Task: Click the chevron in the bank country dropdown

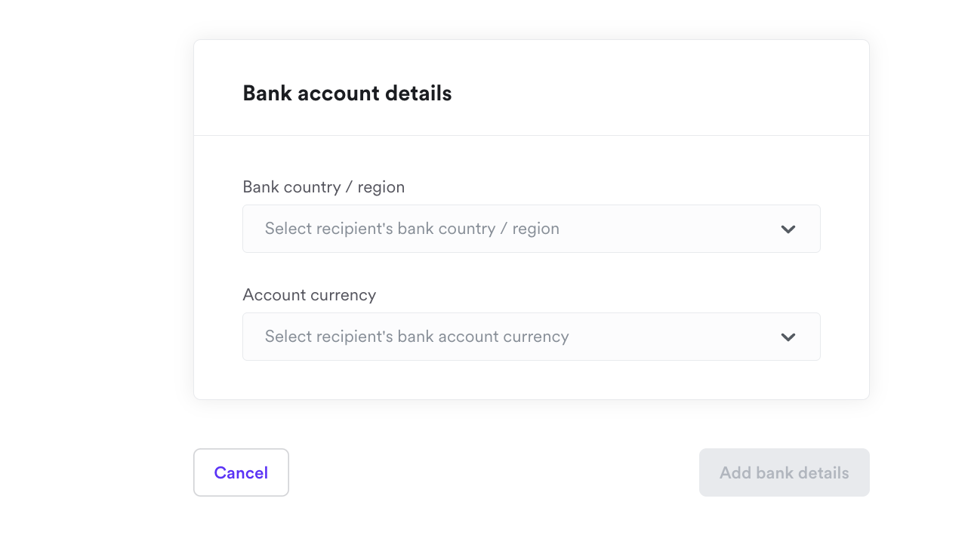Action: (788, 229)
